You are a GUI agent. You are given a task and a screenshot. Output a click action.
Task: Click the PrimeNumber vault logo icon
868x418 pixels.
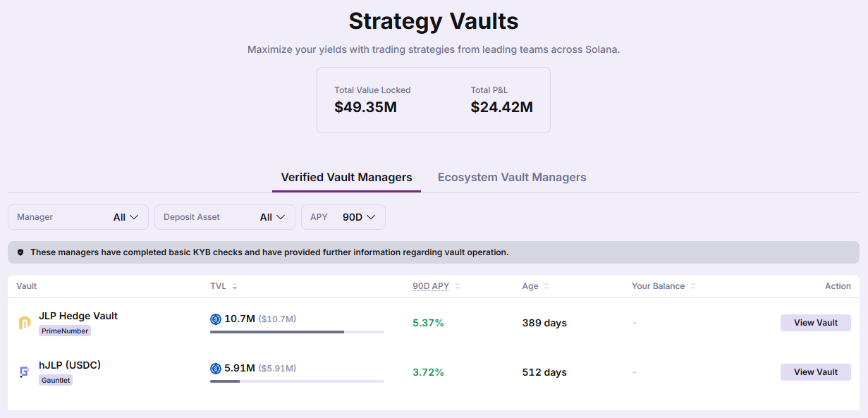[24, 323]
